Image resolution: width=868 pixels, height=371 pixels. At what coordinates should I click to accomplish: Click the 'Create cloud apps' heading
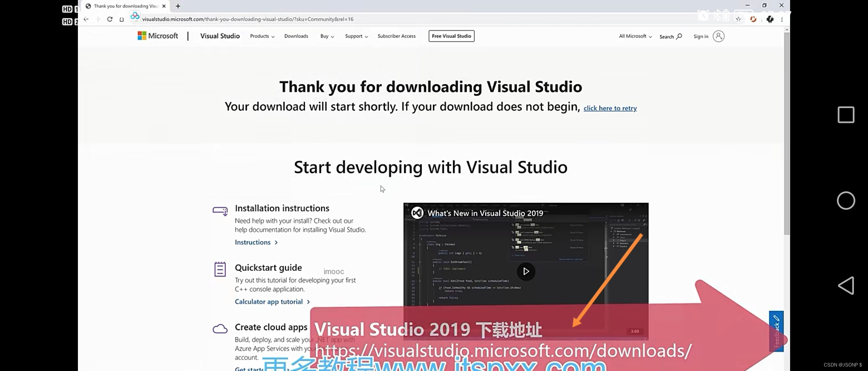pyautogui.click(x=271, y=327)
